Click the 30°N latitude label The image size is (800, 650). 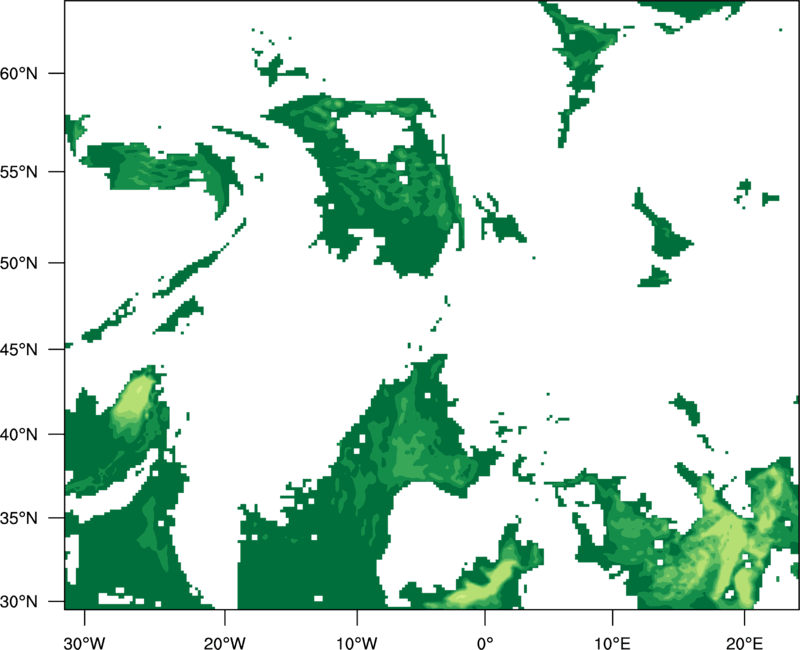coord(19,602)
